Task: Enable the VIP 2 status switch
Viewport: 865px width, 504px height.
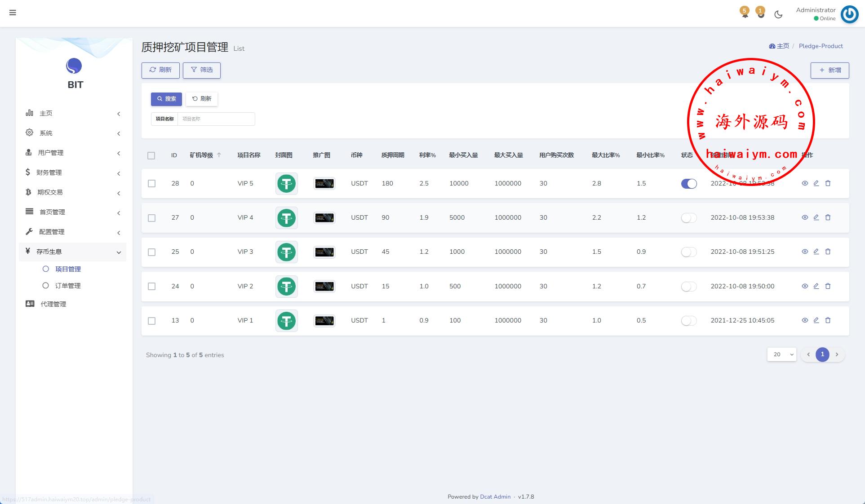Action: (x=688, y=286)
